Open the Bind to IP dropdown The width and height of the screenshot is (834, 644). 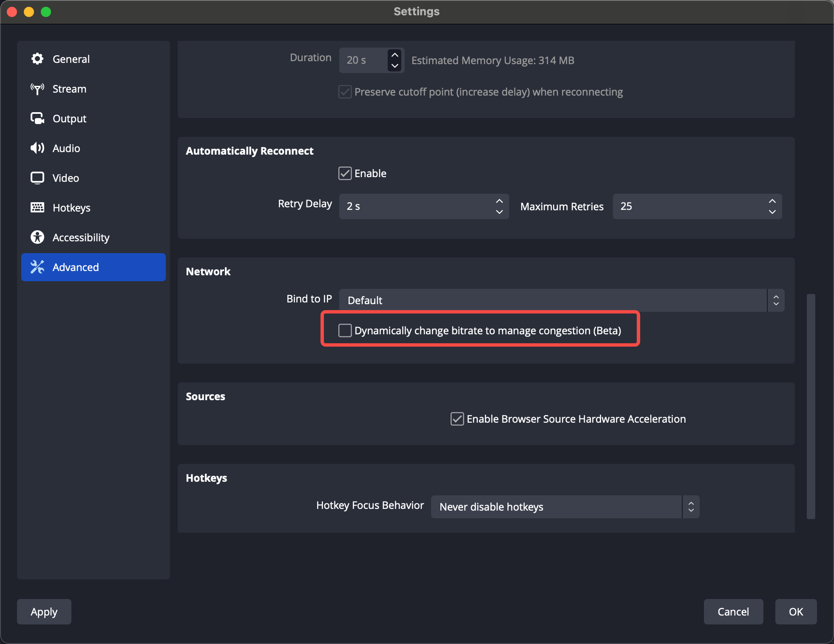pyautogui.click(x=561, y=300)
